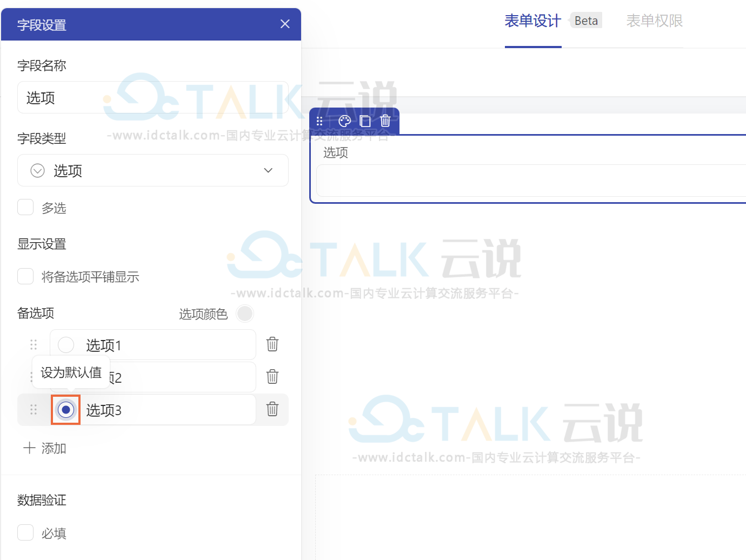
Task: Select 选项3 radio as default
Action: pos(66,410)
